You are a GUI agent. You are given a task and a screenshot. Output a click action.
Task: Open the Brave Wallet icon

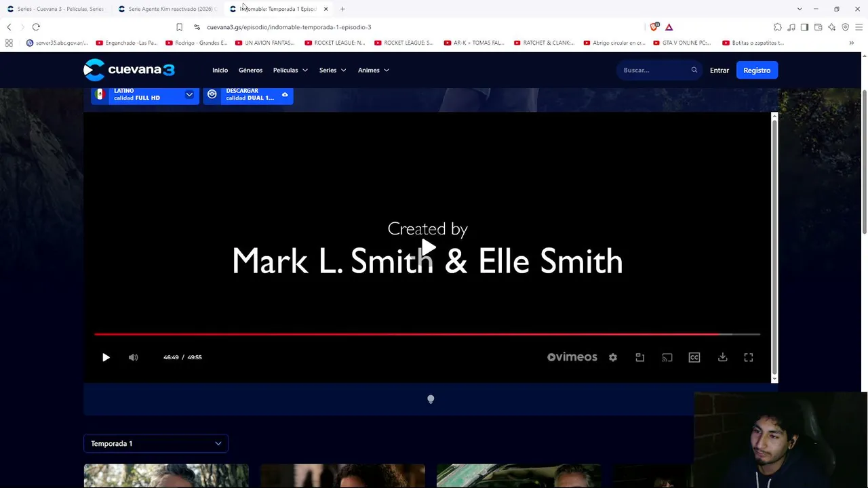[x=818, y=27]
